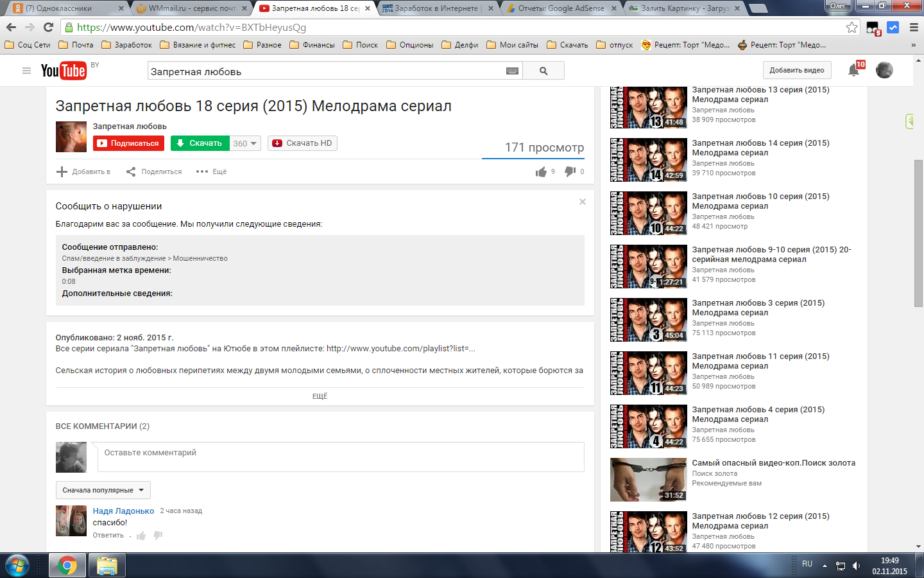Like the video with thumbs up
This screenshot has width=924, height=578.
[541, 171]
